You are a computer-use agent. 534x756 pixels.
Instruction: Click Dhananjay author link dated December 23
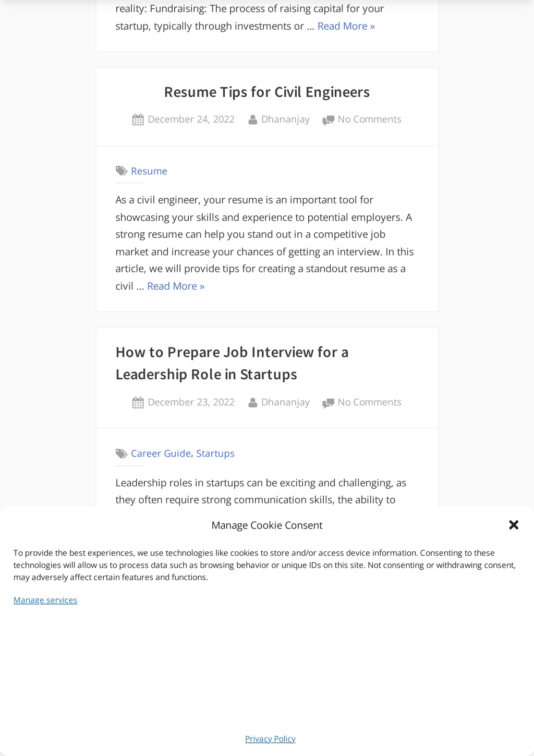click(x=285, y=402)
